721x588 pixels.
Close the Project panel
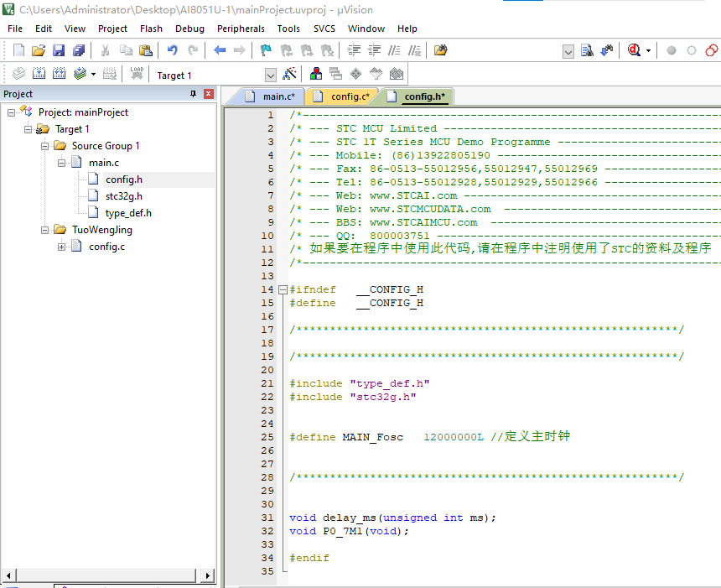click(208, 94)
